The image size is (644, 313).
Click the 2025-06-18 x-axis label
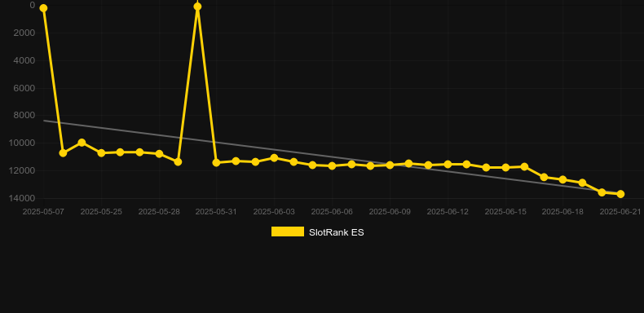pyautogui.click(x=562, y=212)
